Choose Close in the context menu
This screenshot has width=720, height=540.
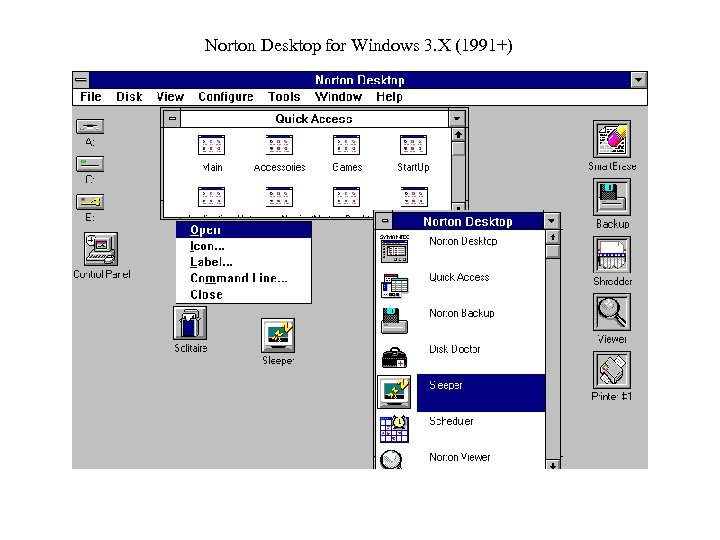pyautogui.click(x=244, y=294)
